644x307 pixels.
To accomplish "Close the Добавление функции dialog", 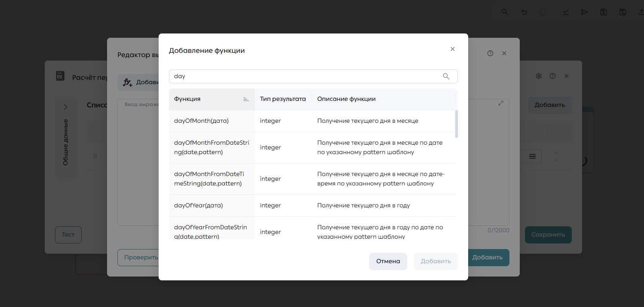I will pos(452,49).
